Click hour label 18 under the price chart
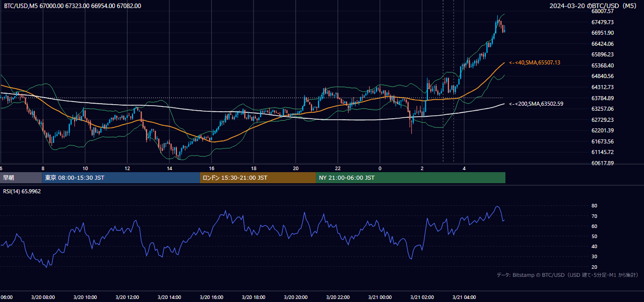The height and width of the screenshot is (302, 644). 253,168
